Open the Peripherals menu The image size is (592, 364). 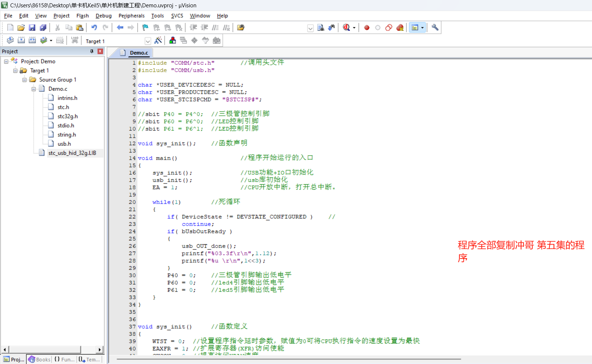click(x=132, y=16)
